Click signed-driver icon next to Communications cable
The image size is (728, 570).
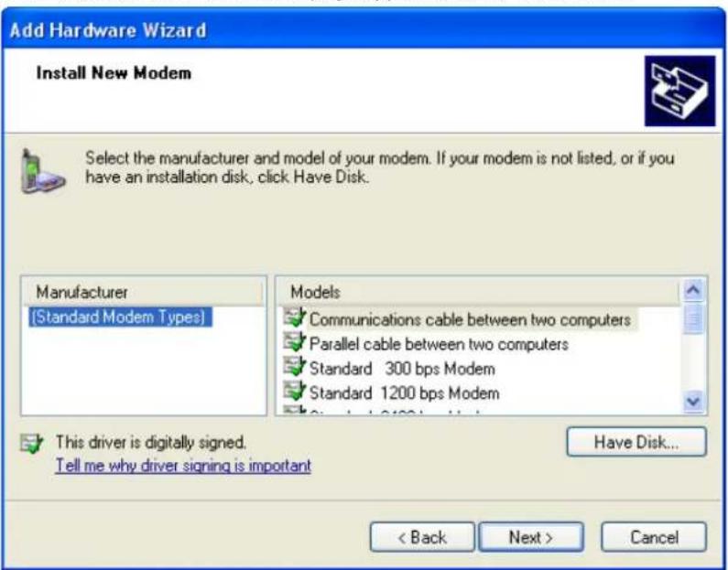coord(294,317)
